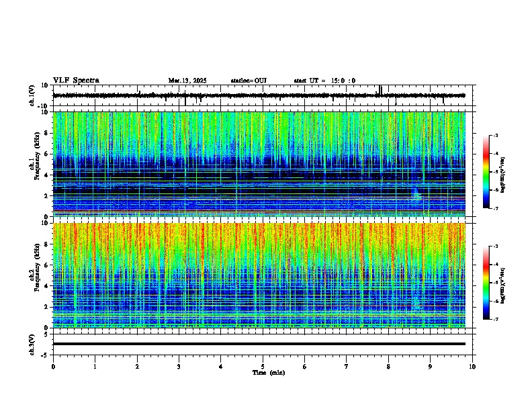532x411 pixels.
Task: Click the ch.2 color bar log(PSD) unit label
Action: point(503,285)
